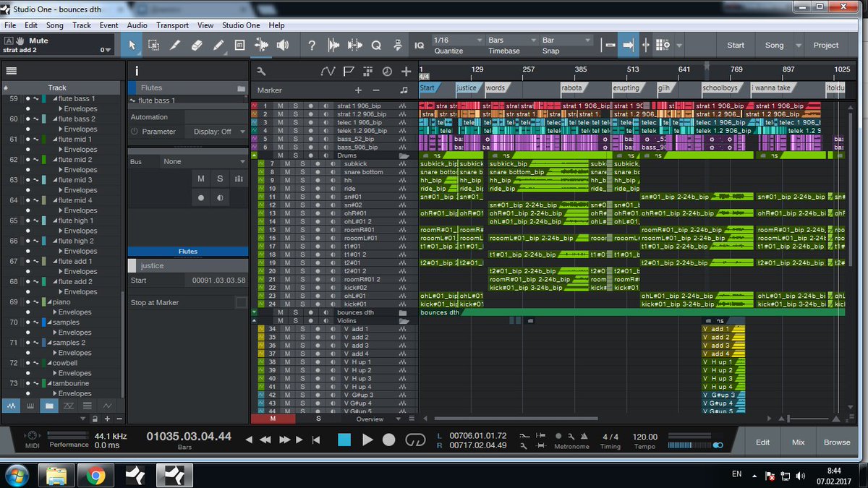The width and height of the screenshot is (868, 488).
Task: Open the Song menu
Action: (x=55, y=25)
